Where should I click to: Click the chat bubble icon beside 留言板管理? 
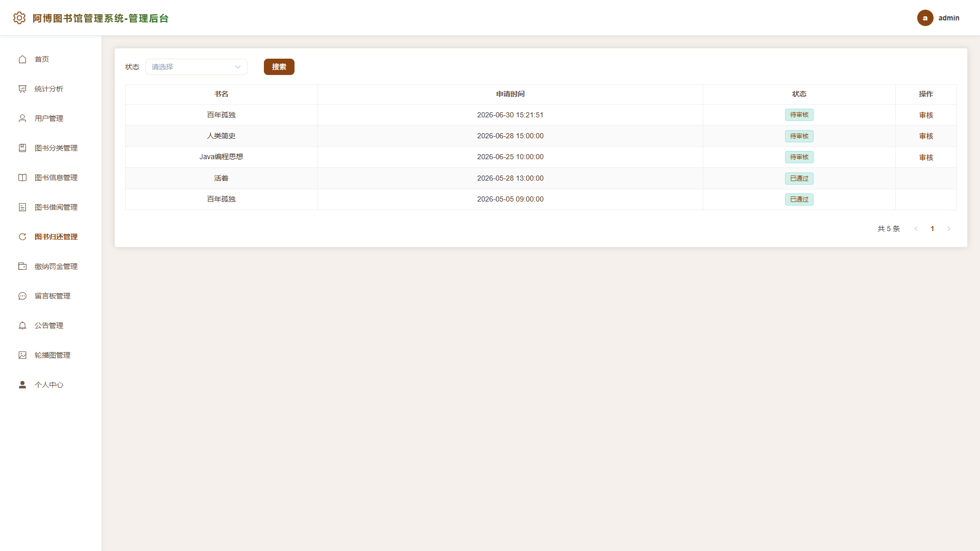point(22,296)
